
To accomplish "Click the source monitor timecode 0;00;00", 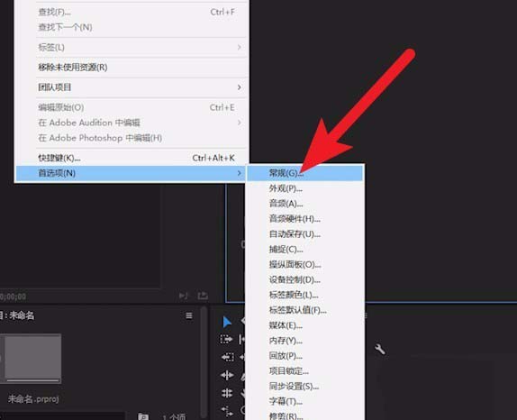I will tap(13, 297).
